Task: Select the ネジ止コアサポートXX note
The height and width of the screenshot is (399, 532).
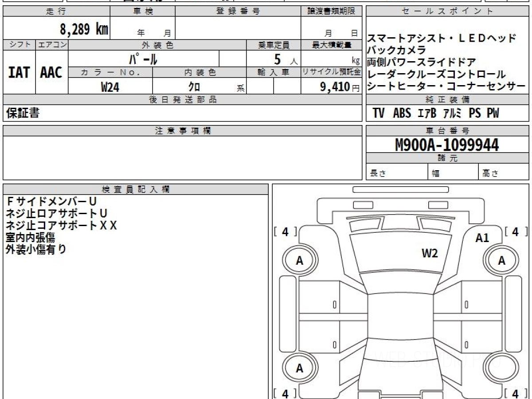Action: click(x=62, y=226)
